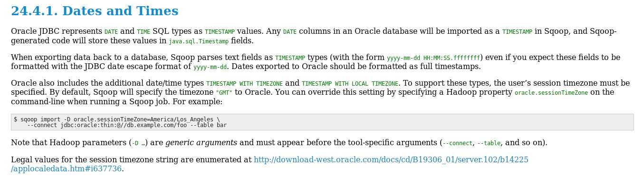Click the italic 'generic arguments' phrase
644x178 pixels.
coord(201,143)
